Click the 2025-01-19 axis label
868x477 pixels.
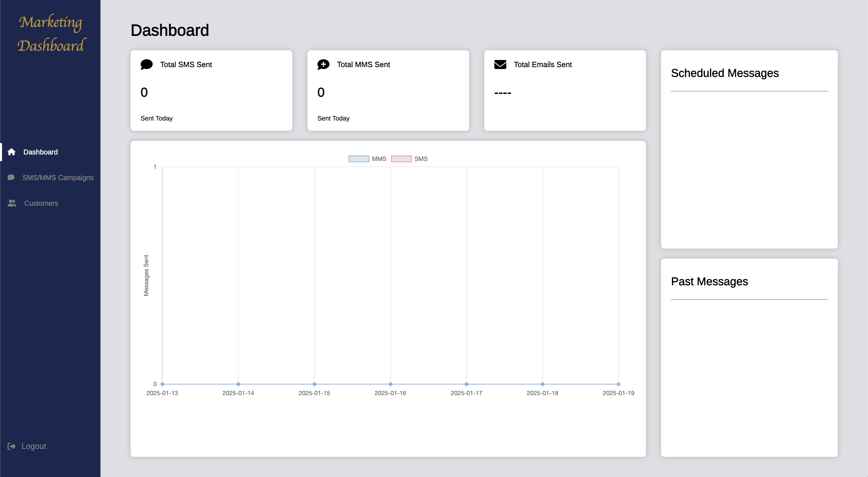619,393
